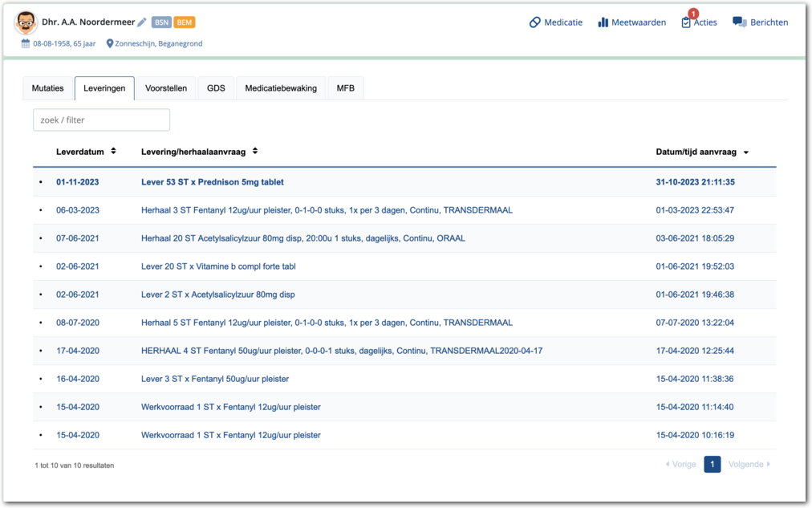Open Meetwaarden via the bar chart icon
This screenshot has width=812, height=508.
click(603, 22)
